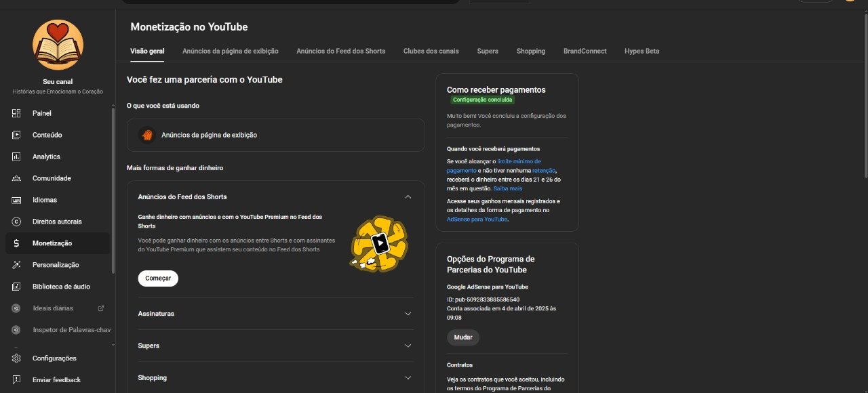Screen dimensions: 868x393
Task: Click the Idiomas subtitles icon
Action: pos(16,200)
